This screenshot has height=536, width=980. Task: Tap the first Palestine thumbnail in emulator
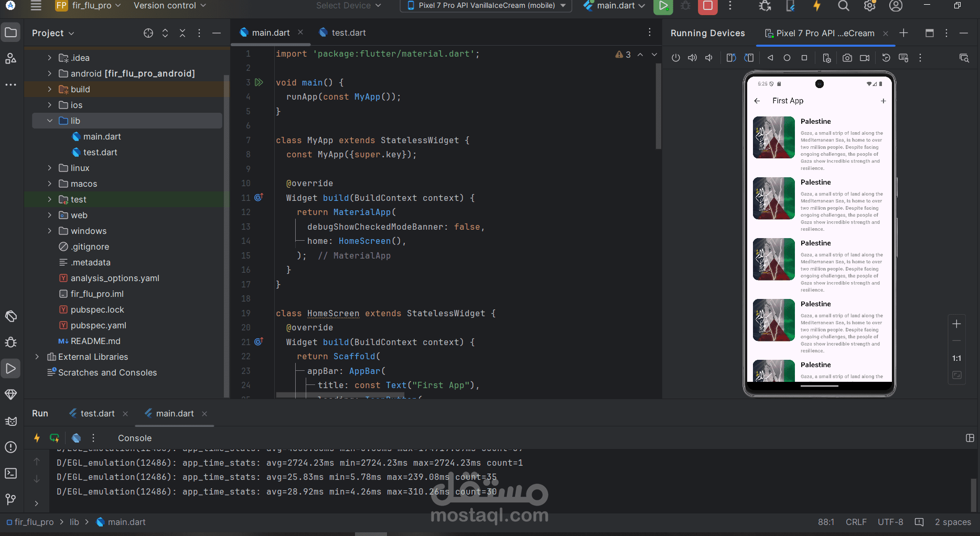(x=774, y=137)
